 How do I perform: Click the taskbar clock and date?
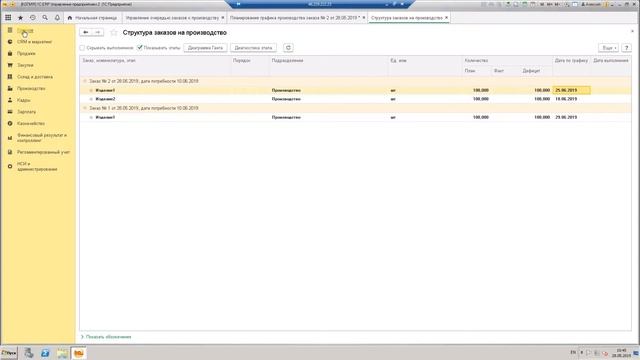tap(621, 353)
